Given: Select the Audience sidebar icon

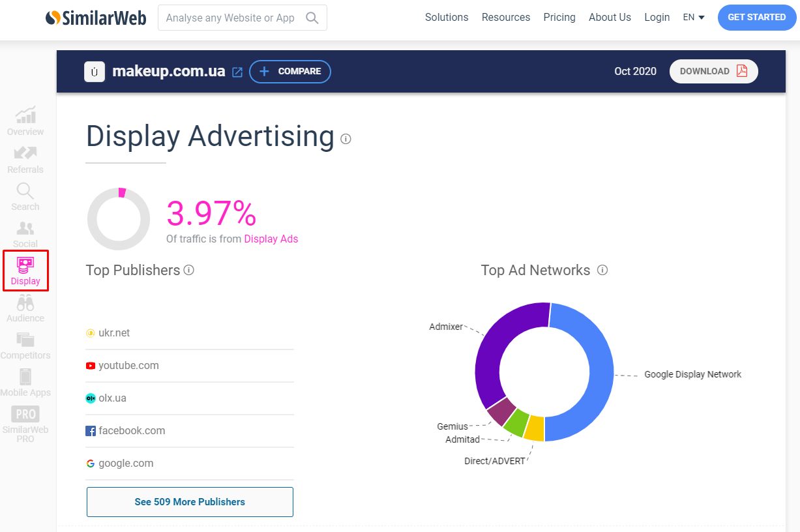Looking at the screenshot, I should (25, 308).
